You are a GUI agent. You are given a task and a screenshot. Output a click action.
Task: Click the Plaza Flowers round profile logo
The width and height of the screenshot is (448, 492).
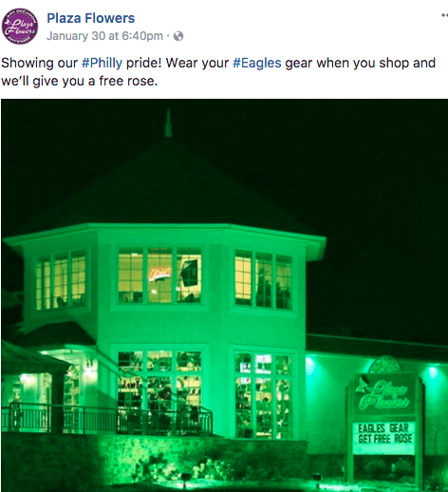point(20,26)
